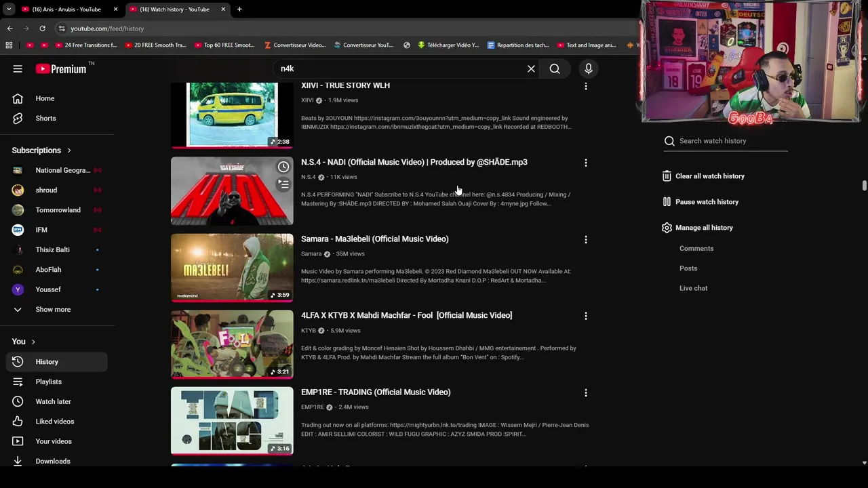Toggle Pause watch history

click(701, 202)
